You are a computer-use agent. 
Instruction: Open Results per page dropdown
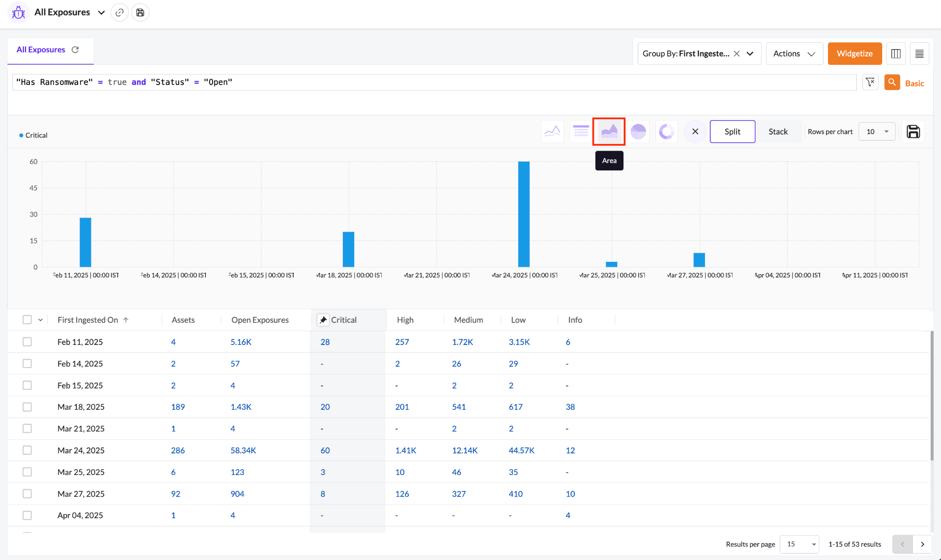799,544
